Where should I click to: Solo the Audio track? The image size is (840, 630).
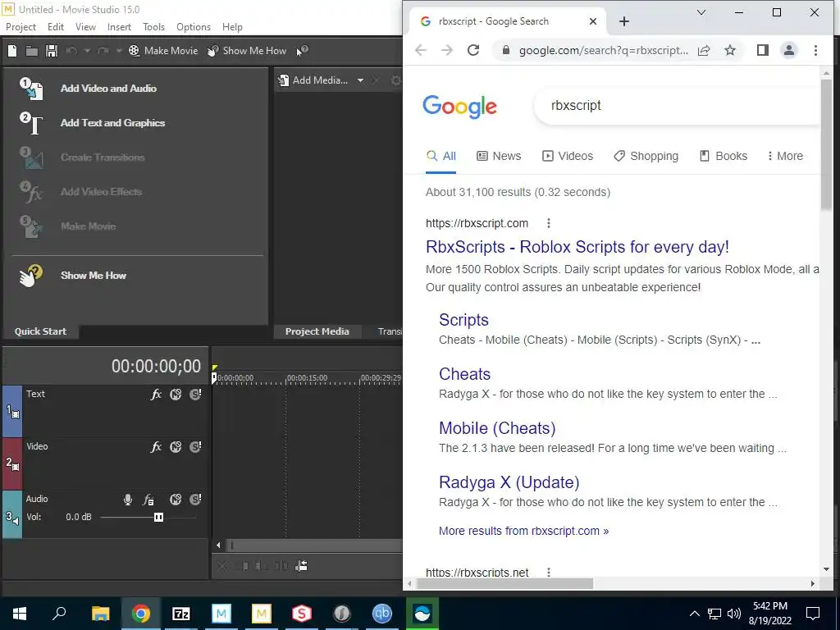(x=195, y=500)
